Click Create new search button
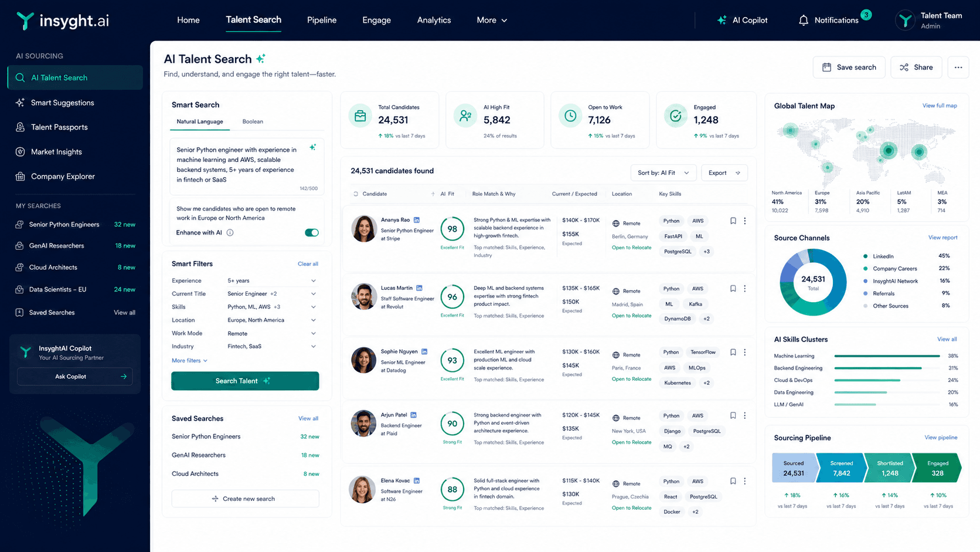 coord(245,499)
